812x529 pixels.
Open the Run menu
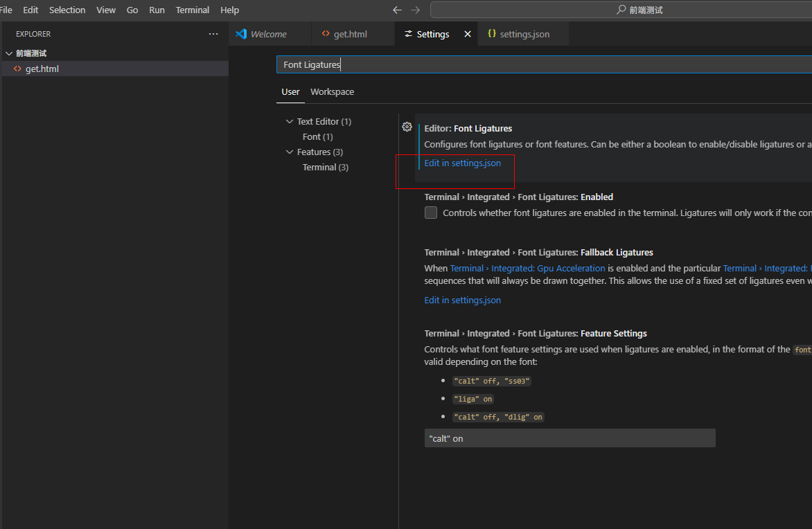coord(157,10)
